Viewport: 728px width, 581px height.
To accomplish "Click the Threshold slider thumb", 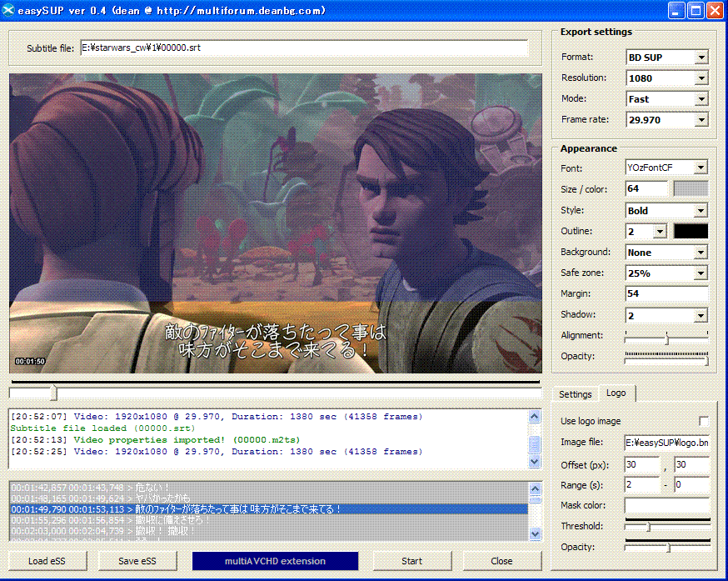I will pos(649,527).
